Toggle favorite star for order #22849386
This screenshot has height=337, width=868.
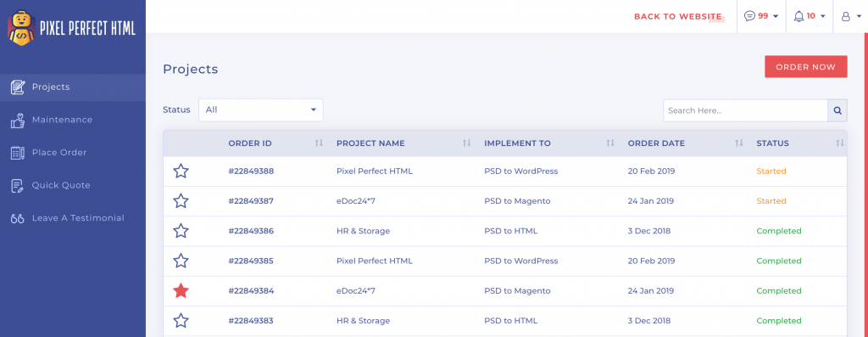click(x=181, y=231)
